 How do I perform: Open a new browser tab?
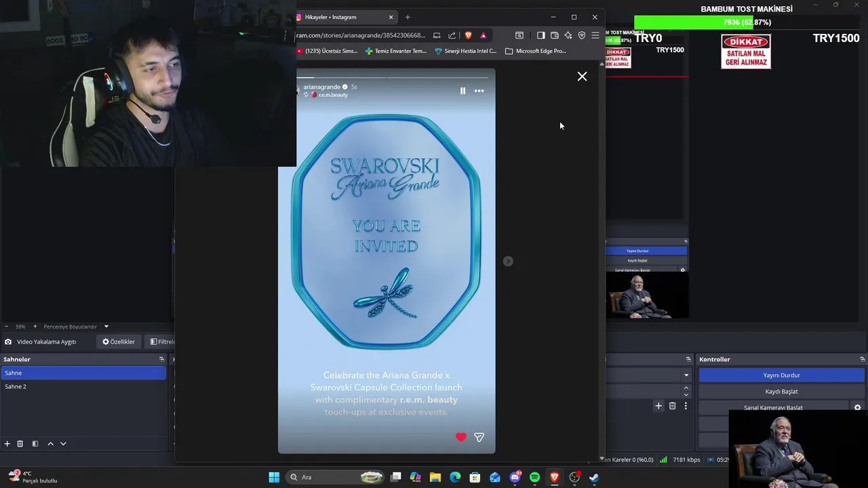click(408, 17)
